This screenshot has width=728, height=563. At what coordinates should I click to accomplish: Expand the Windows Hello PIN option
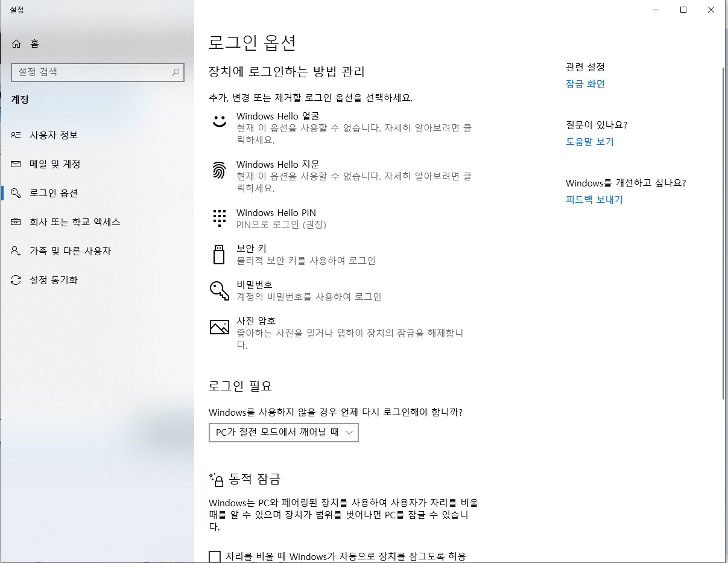343,218
